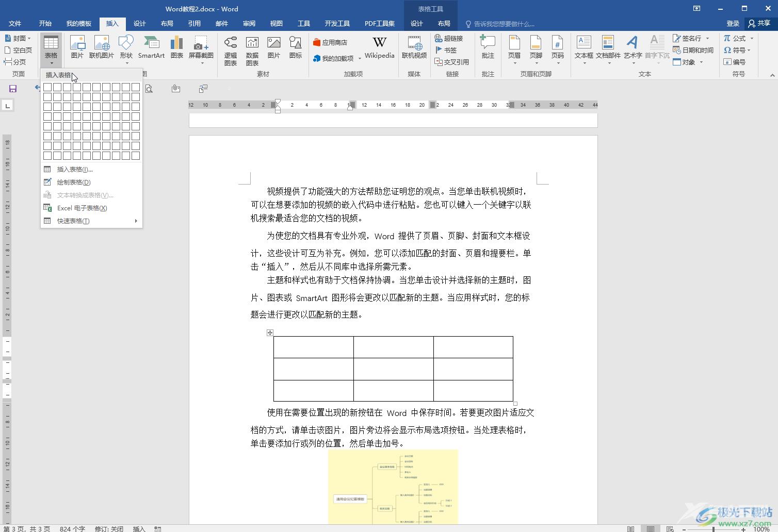Image resolution: width=778 pixels, height=532 pixels.
Task: Insert date and time (日期和时间)
Action: point(693,50)
